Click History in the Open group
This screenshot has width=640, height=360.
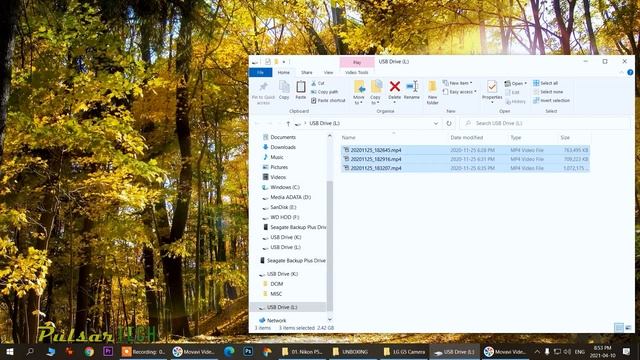tap(516, 101)
